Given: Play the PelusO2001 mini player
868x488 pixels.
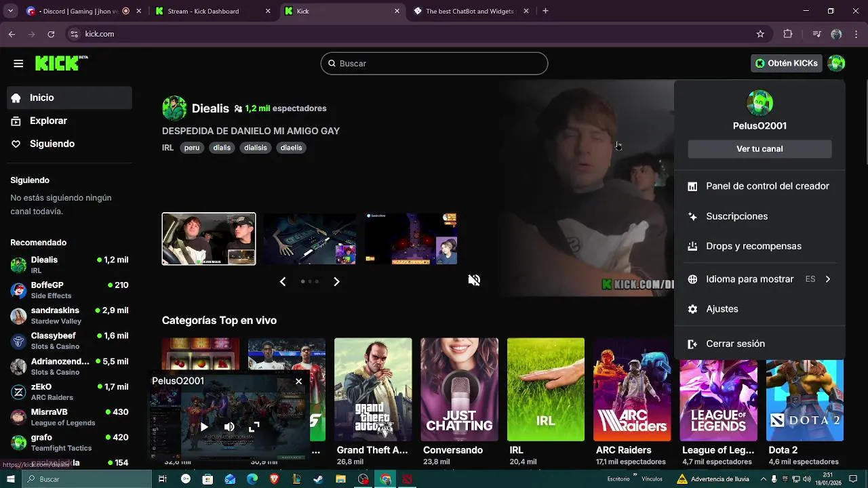Looking at the screenshot, I should click(x=204, y=427).
